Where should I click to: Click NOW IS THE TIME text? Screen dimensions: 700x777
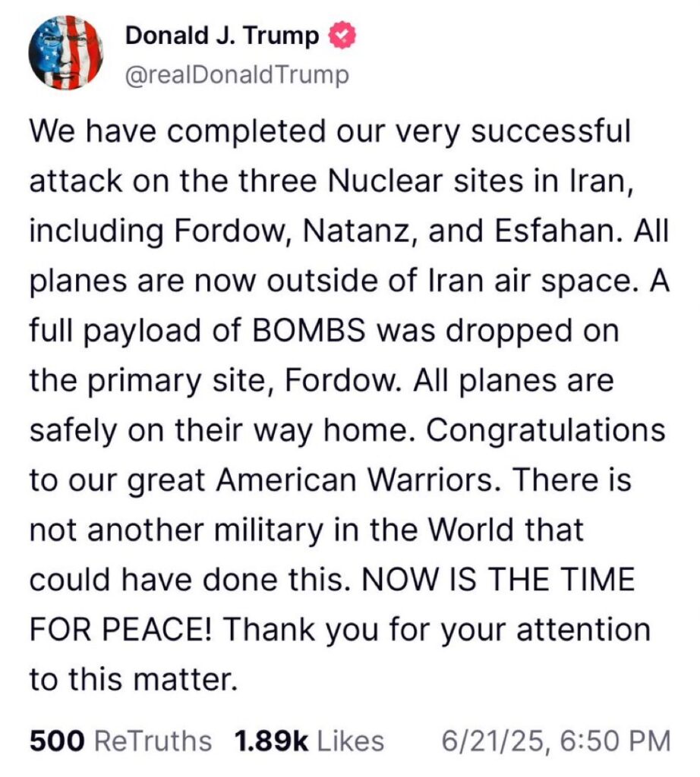pos(499,579)
